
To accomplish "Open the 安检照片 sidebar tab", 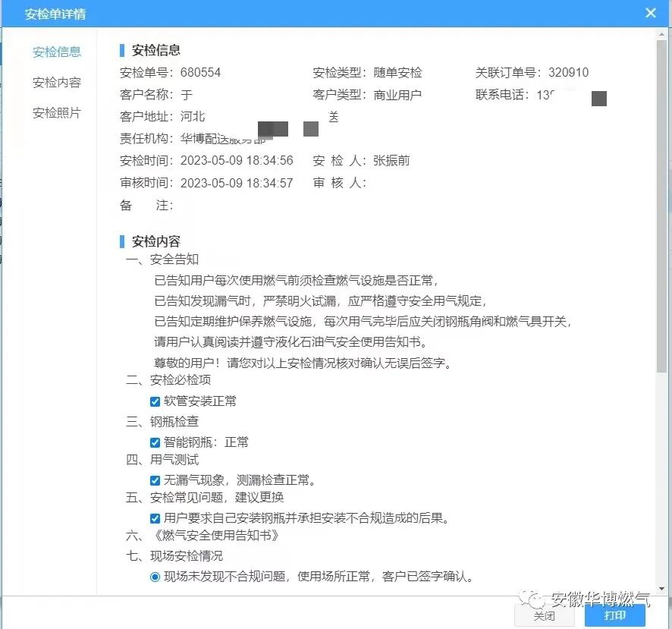I will pyautogui.click(x=57, y=112).
